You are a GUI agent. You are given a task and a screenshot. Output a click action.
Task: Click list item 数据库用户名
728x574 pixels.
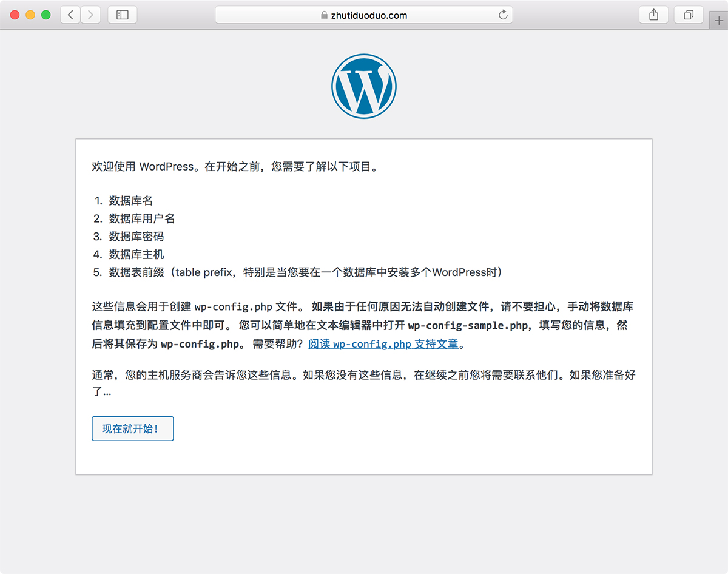coord(142,218)
